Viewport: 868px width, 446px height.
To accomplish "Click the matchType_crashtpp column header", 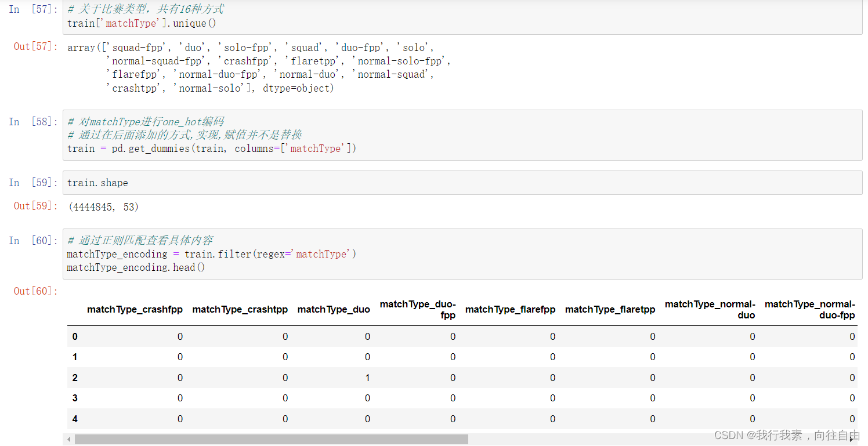I will coord(240,310).
